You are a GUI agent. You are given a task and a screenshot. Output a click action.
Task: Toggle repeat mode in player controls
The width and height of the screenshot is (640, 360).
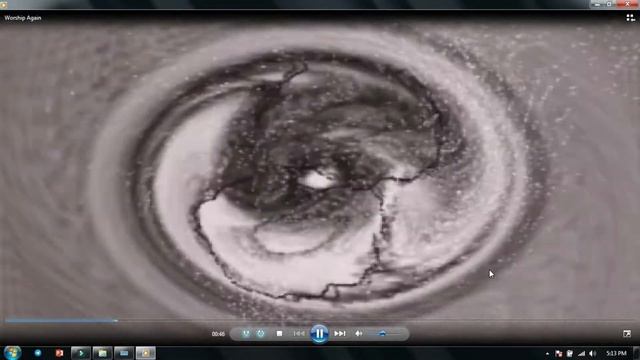point(261,333)
